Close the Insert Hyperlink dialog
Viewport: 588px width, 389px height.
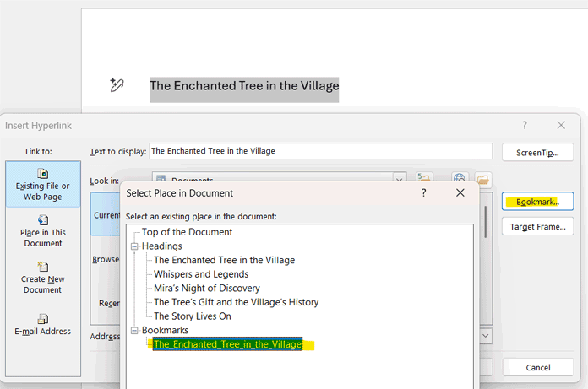pyautogui.click(x=561, y=125)
